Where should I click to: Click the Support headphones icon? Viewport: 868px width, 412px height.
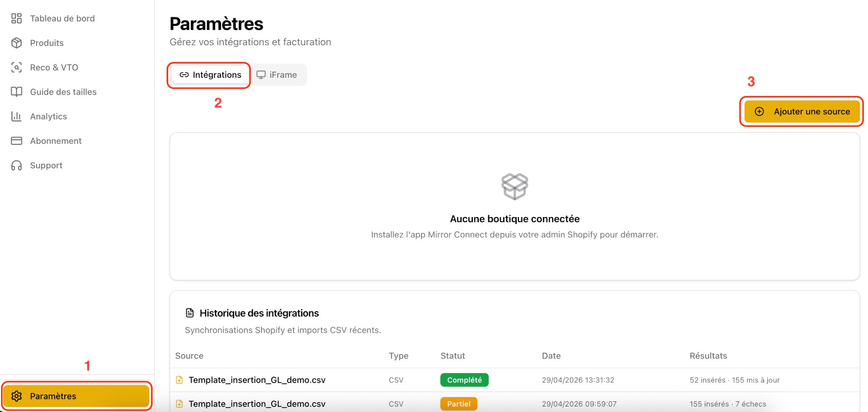click(x=16, y=166)
